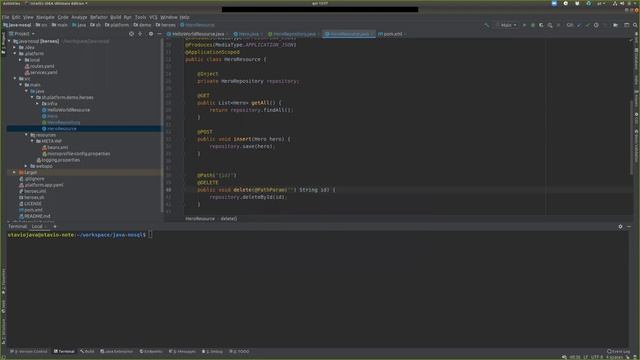Select .gitignore file in tree
The image size is (640, 360).
click(x=32, y=179)
